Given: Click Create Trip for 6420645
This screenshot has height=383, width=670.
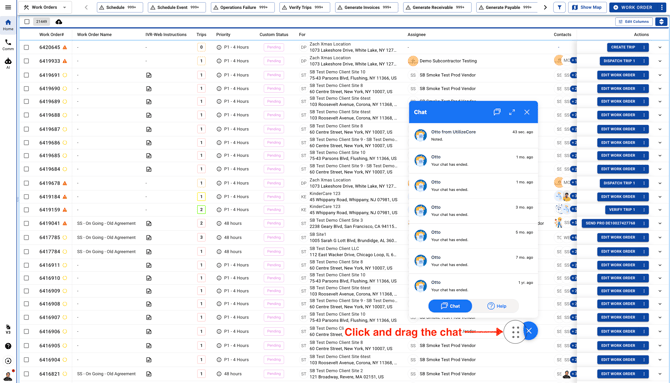Looking at the screenshot, I should click(x=623, y=47).
